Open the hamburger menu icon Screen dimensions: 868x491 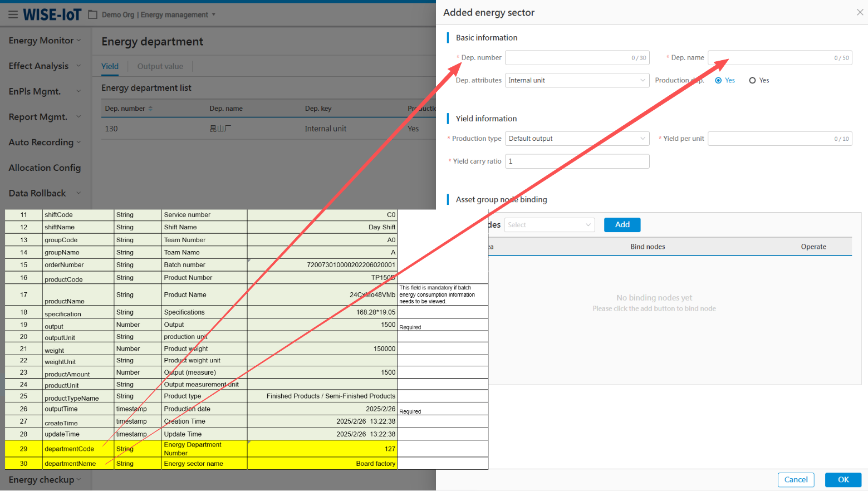13,14
